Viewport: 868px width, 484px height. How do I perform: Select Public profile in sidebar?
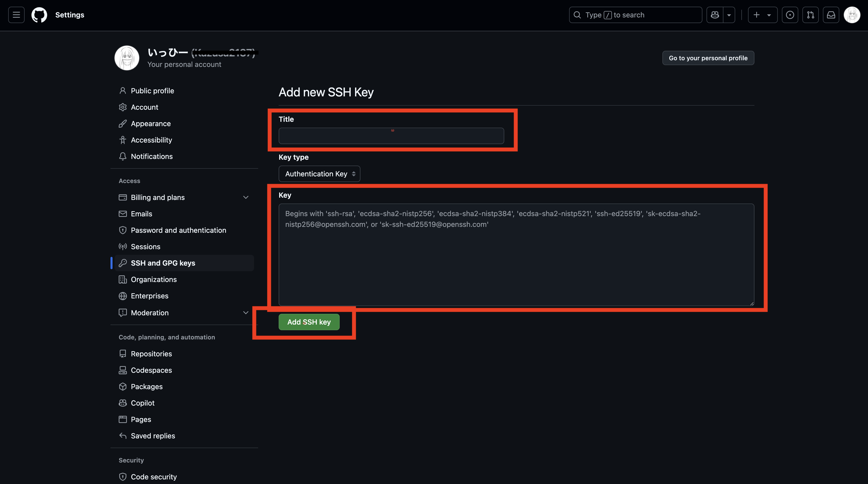152,91
